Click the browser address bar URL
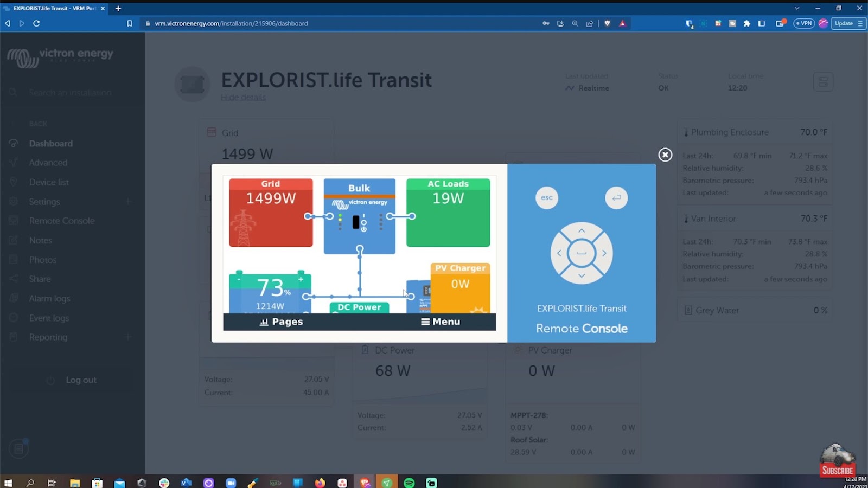The image size is (868, 488). pyautogui.click(x=231, y=23)
